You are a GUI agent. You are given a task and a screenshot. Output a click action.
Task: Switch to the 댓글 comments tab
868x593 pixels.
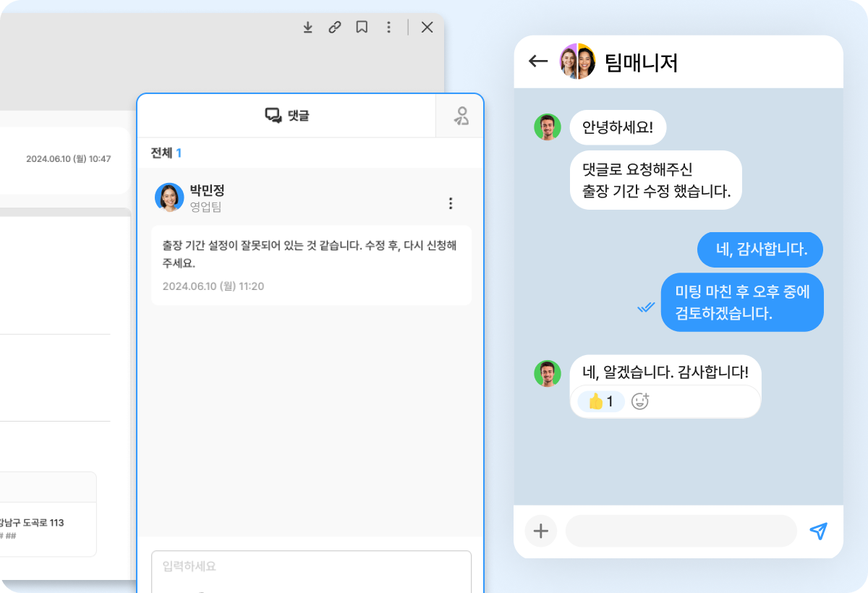click(286, 115)
